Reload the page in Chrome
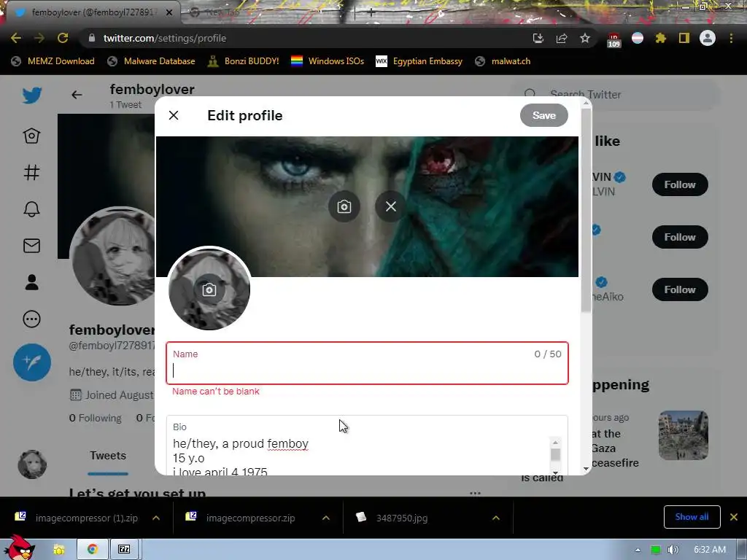 click(63, 38)
